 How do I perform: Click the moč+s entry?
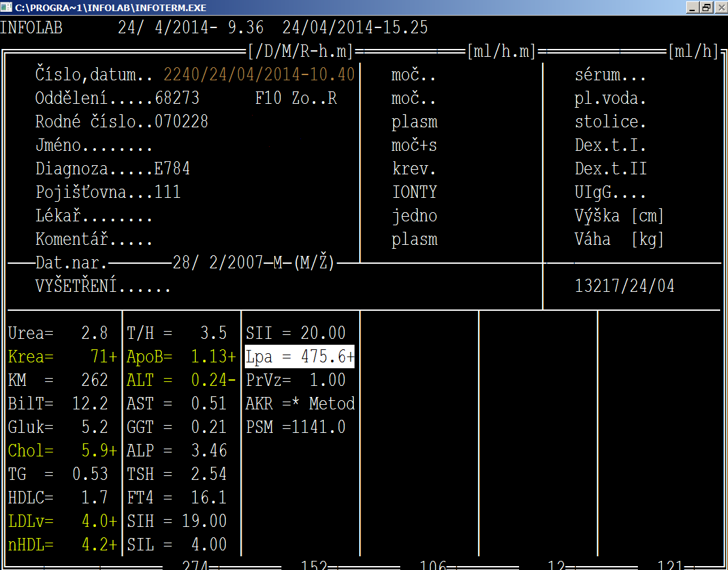click(414, 146)
